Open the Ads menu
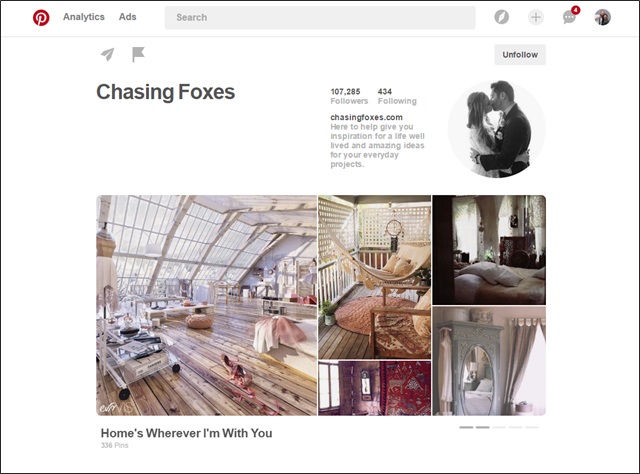 tap(127, 17)
